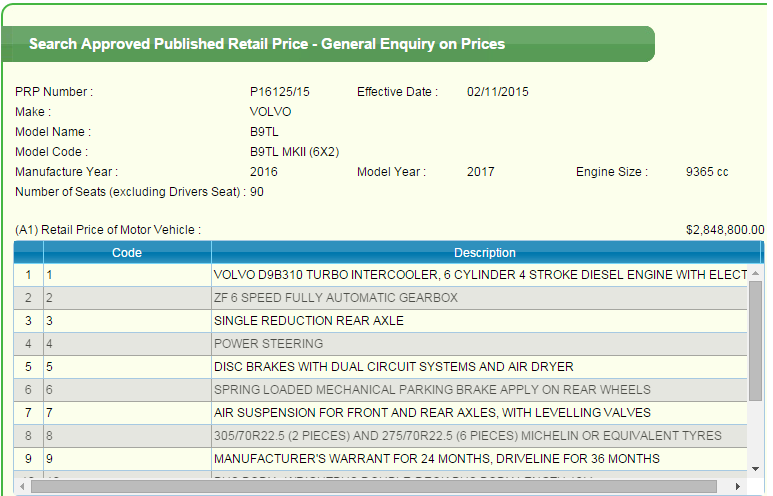Screen dimensions: 773x496
Task: Click the Manufacture Year label
Action: tap(67, 172)
